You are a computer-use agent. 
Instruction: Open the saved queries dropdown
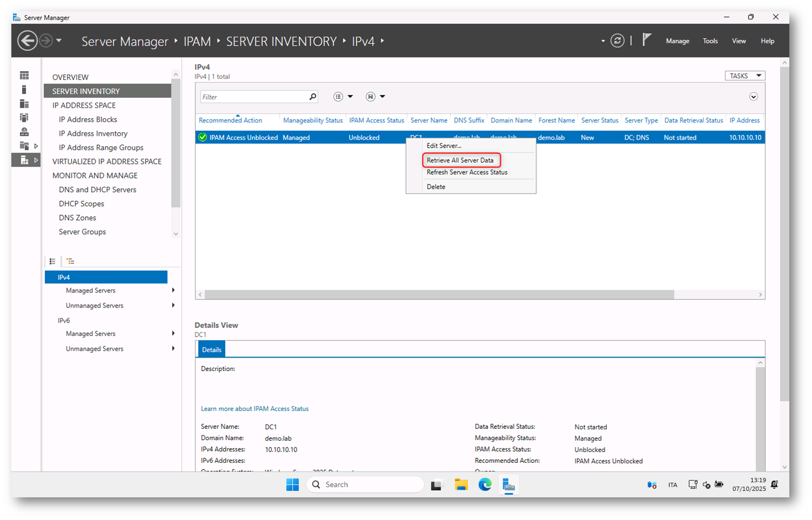click(375, 97)
